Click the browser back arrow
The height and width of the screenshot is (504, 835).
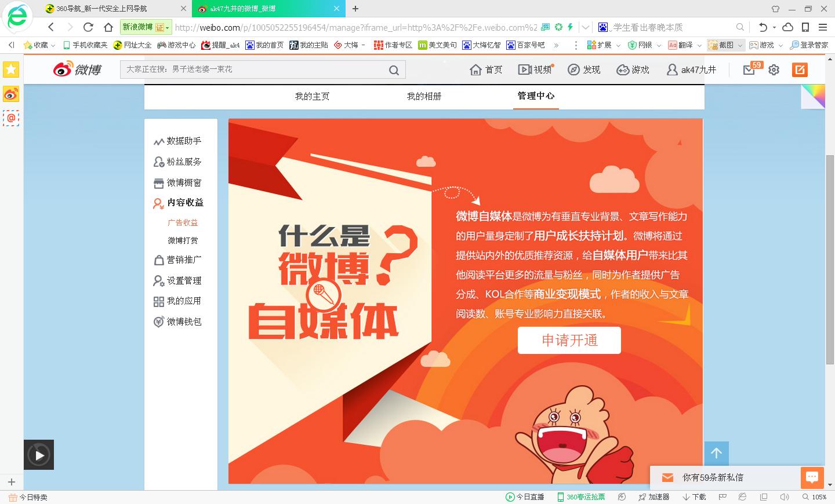coord(51,27)
